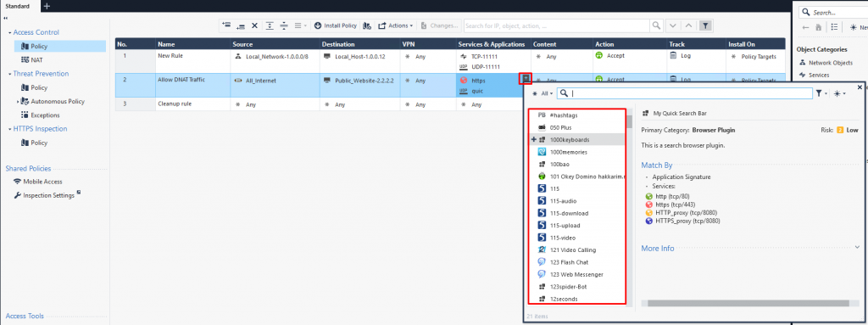
Task: Switch to the Standard policy tab
Action: [18, 6]
